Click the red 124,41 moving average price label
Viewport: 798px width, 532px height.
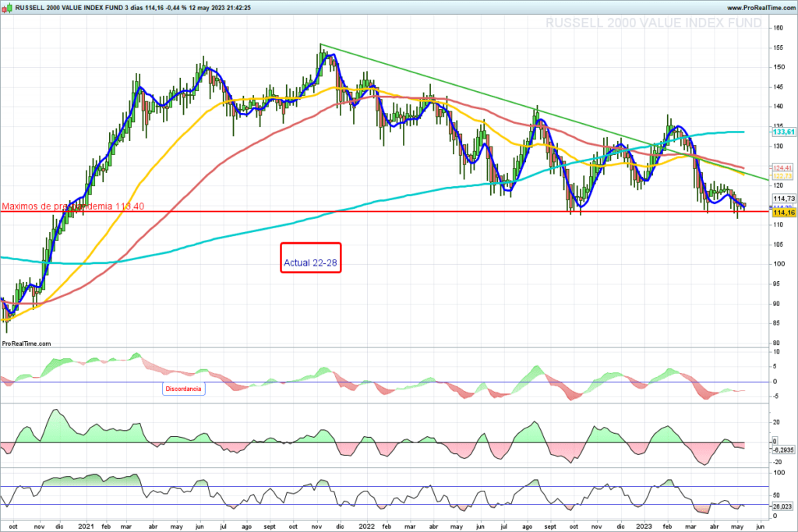(782, 167)
